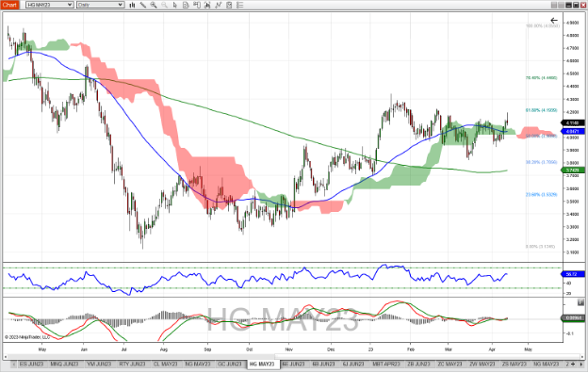This screenshot has height=373, width=588.
Task: Click the blue 56.72 RSI value marker
Action: (573, 274)
